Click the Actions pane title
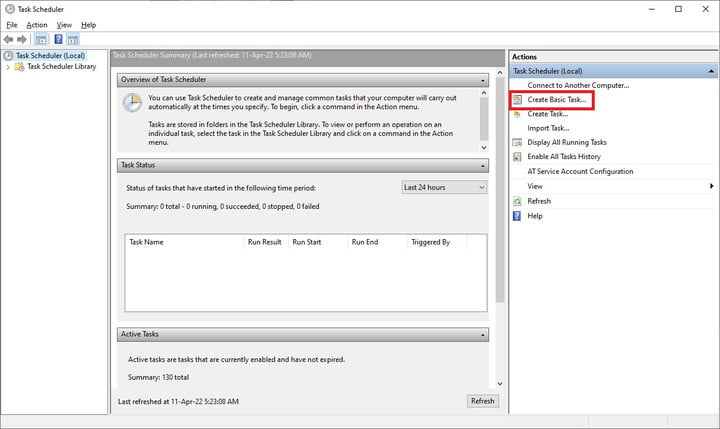720x429 pixels. (x=524, y=57)
